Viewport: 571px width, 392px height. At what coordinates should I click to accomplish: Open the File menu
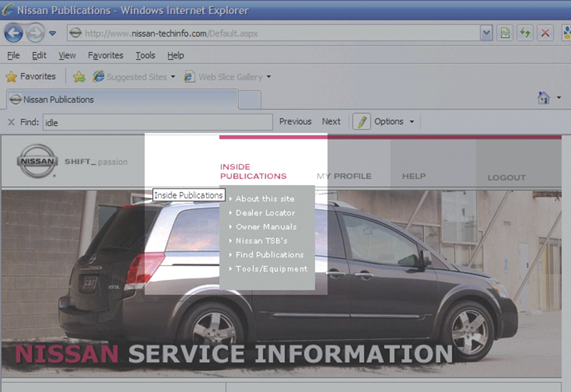(x=14, y=56)
